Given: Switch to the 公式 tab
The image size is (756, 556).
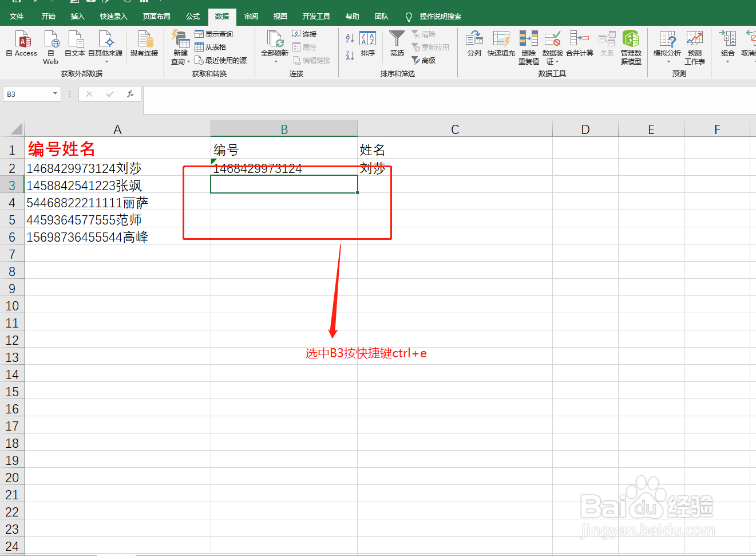Looking at the screenshot, I should point(193,17).
